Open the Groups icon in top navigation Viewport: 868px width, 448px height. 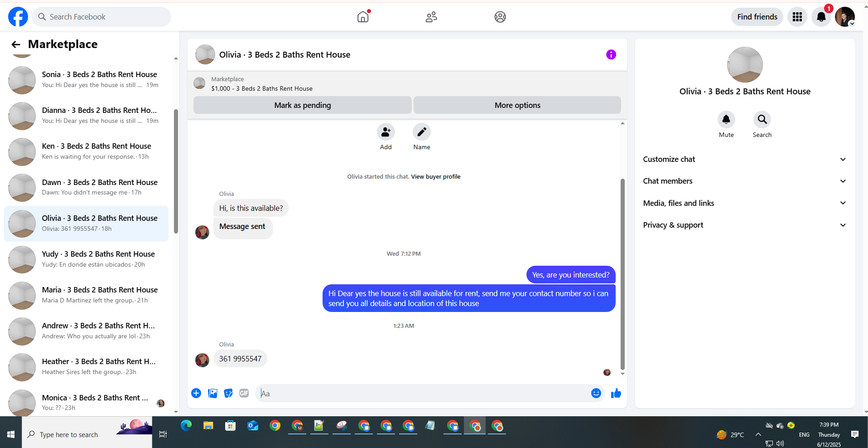[500, 17]
